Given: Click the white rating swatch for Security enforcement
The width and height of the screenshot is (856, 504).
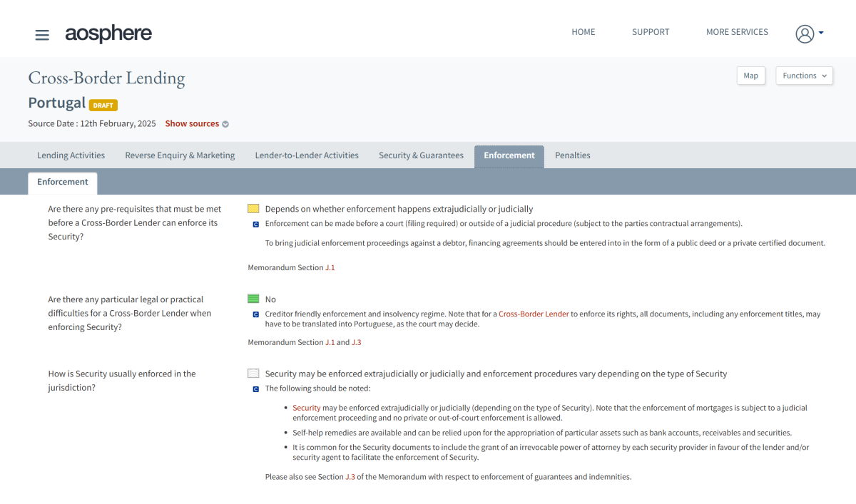Looking at the screenshot, I should (253, 374).
